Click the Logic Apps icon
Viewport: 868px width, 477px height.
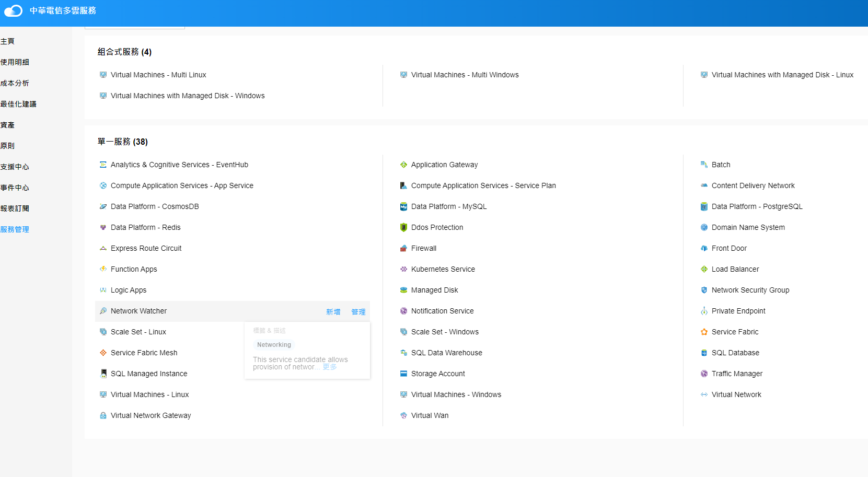click(103, 290)
